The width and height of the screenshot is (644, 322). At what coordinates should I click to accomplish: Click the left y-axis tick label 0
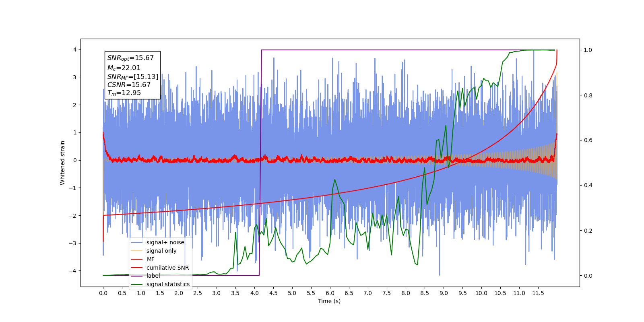point(75,160)
